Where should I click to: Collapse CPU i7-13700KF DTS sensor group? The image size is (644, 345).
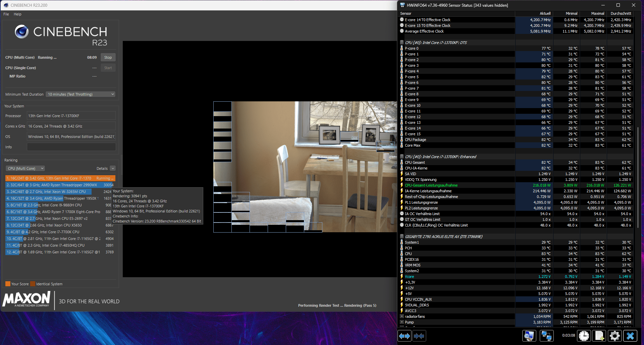pyautogui.click(x=402, y=43)
